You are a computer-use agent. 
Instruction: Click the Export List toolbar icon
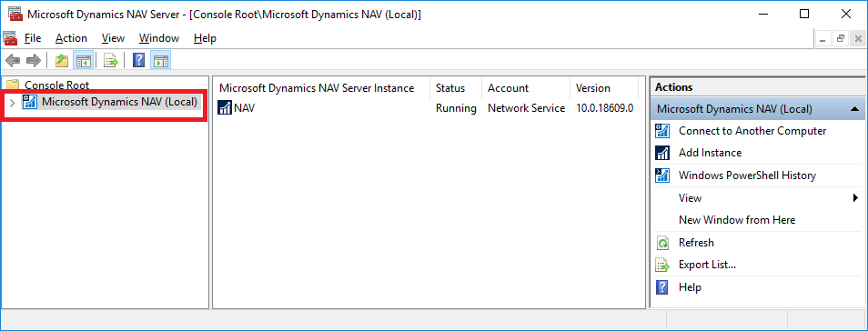(112, 60)
